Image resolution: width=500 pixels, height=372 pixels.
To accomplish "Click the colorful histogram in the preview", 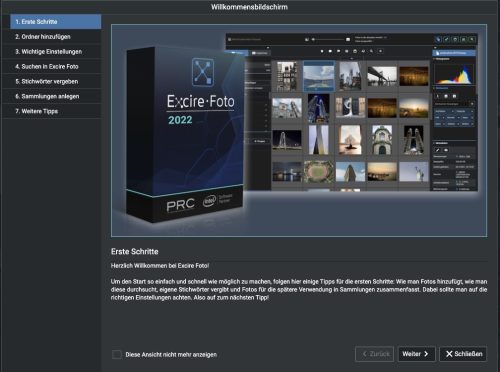I will (x=454, y=74).
